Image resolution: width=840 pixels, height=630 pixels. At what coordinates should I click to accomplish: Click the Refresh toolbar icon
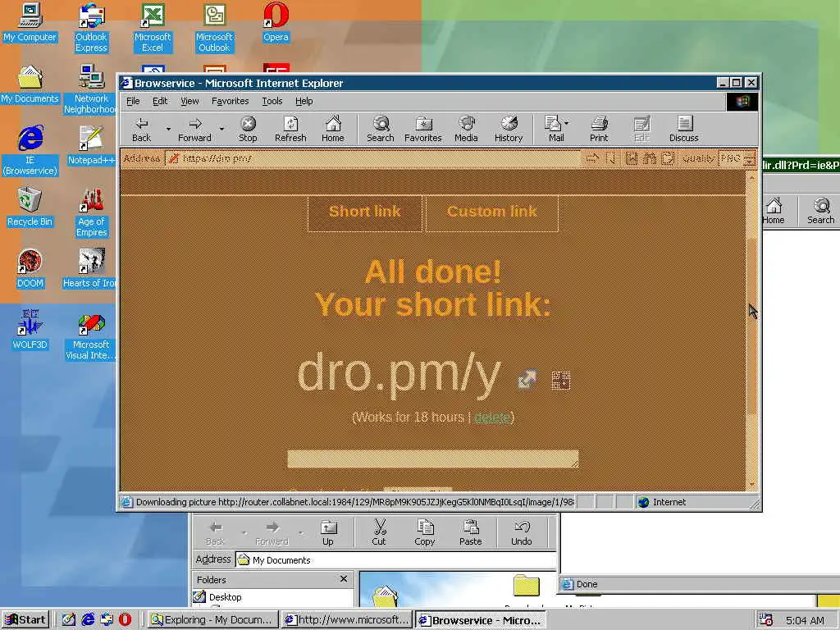tap(290, 129)
